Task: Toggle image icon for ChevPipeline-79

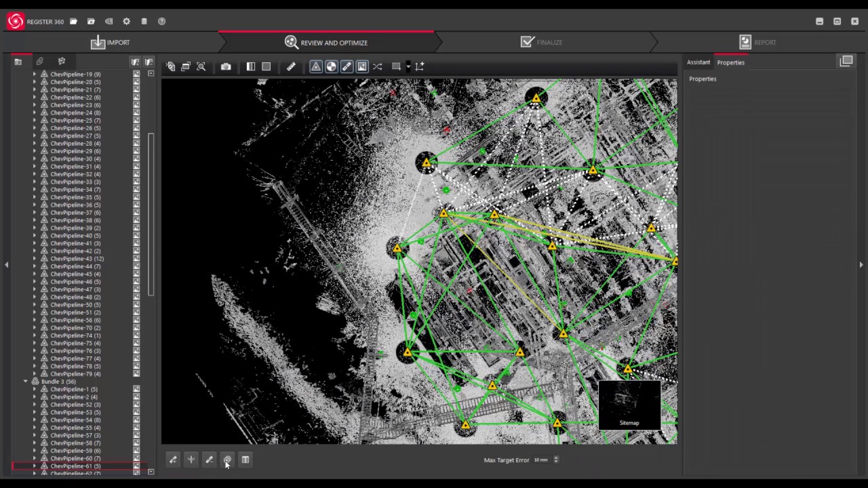Action: coord(136,374)
